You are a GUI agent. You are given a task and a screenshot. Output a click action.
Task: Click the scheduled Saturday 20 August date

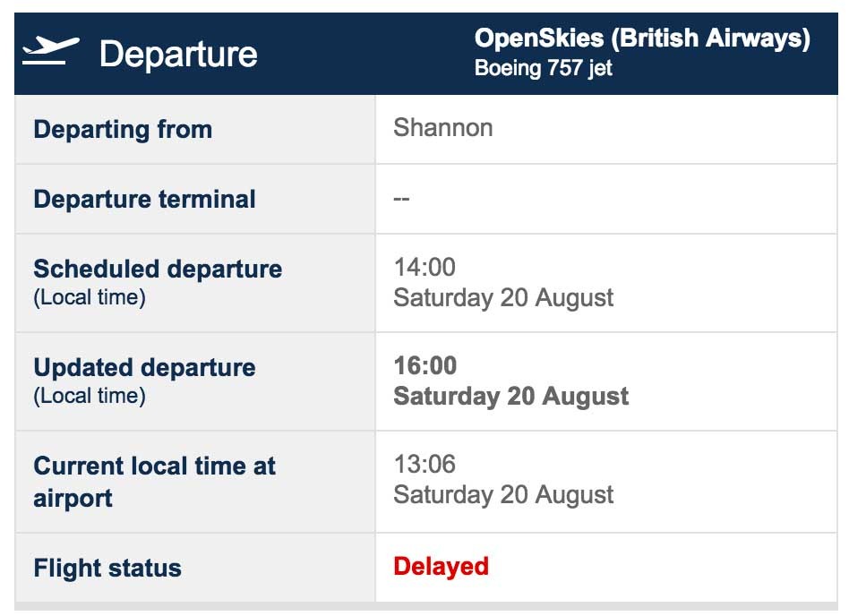click(503, 298)
